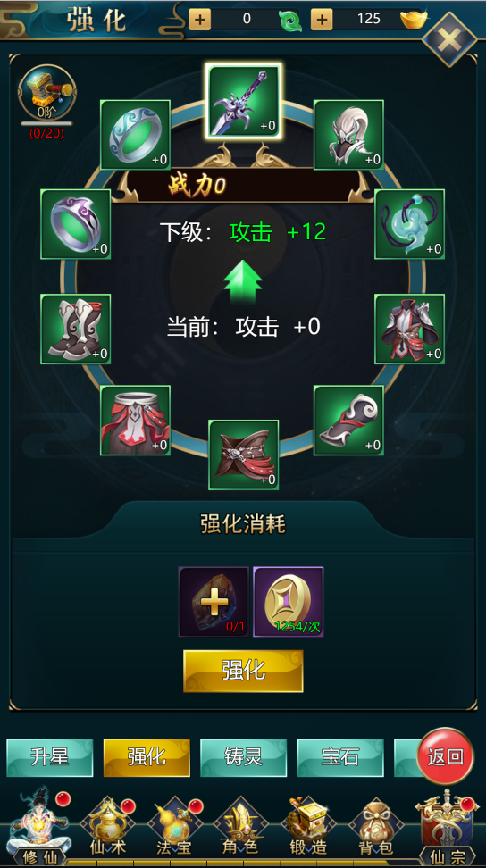Pick the bracer gauntlet equipment slot

point(348,421)
